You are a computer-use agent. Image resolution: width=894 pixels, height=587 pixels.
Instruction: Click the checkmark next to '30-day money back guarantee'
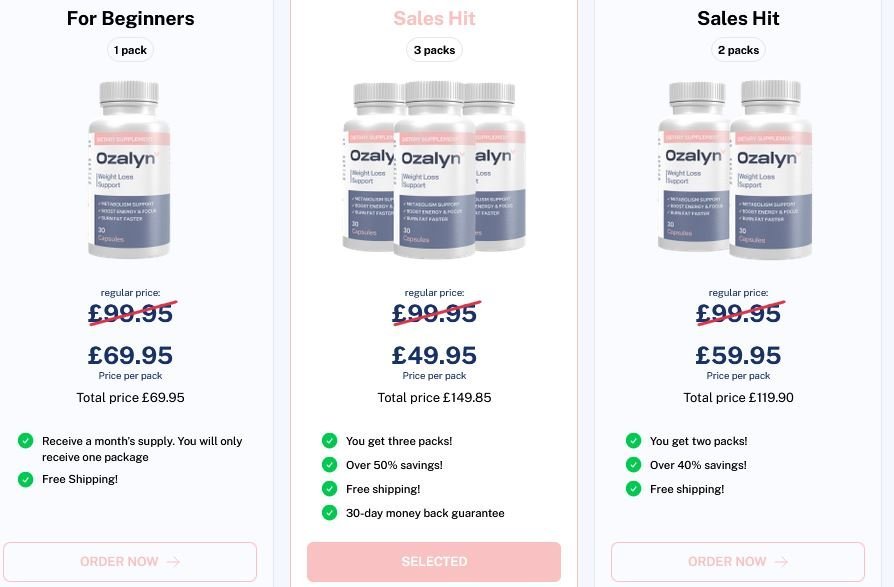point(329,513)
